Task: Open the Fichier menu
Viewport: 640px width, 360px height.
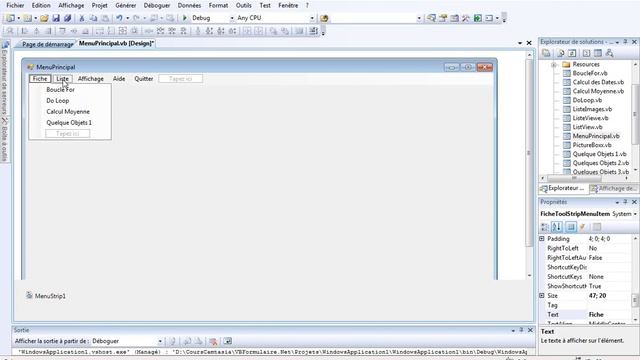Action: pos(15,5)
